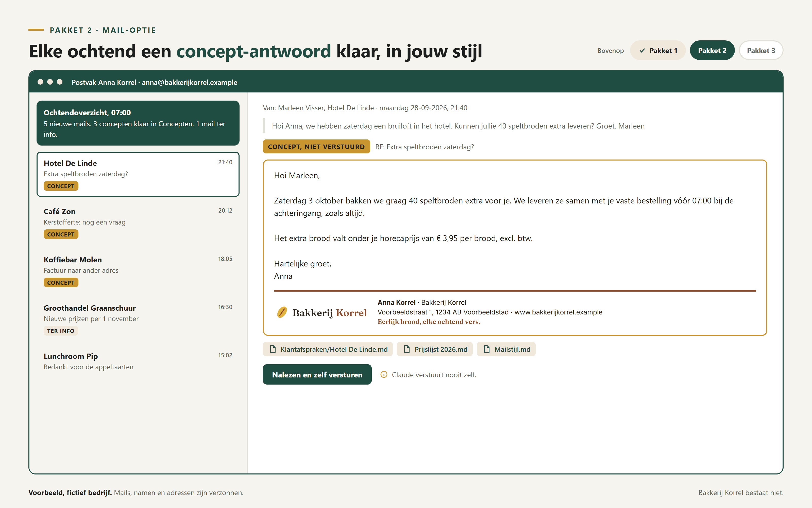Click preview Bedankt voor de appeltaarten
812x508 pixels.
(x=88, y=367)
